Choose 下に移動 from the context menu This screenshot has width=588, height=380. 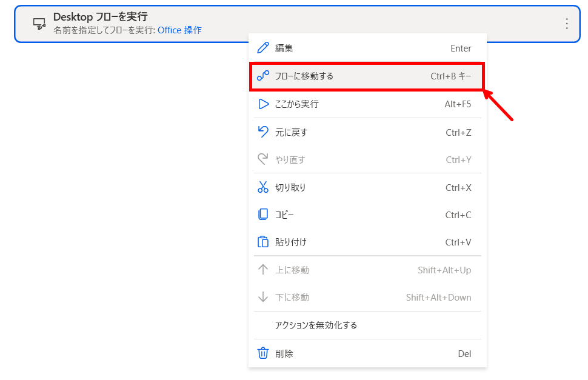click(292, 298)
